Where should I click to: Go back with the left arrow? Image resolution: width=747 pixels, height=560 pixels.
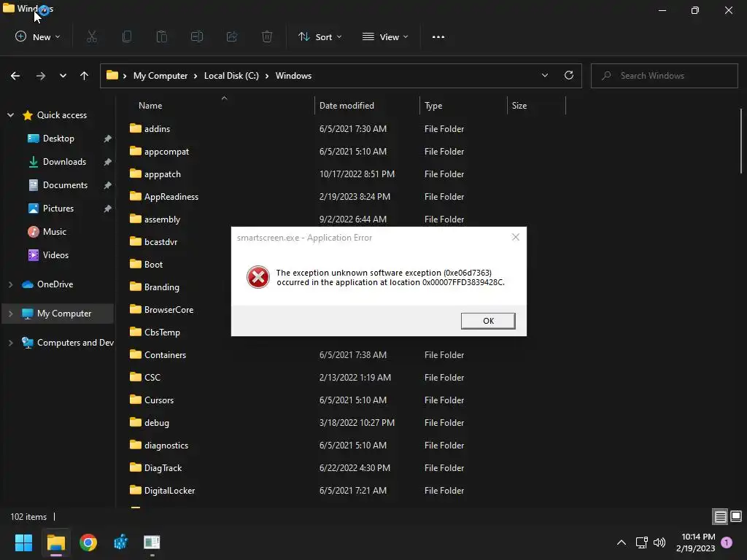15,76
